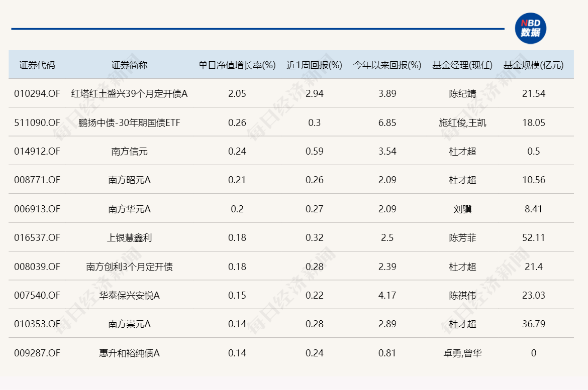
Task: Click fund name 南方崇元A
Action: [129, 324]
